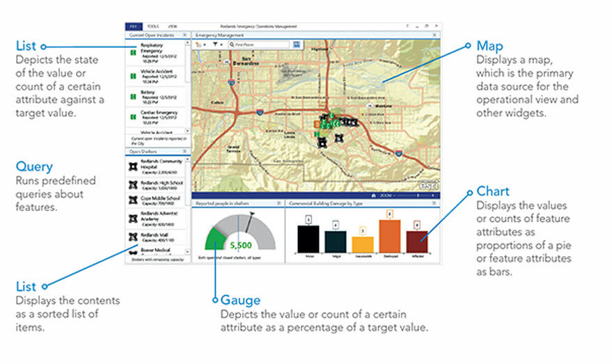The width and height of the screenshot is (612, 364).
Task: Close the Reported people in shelters panel
Action: point(278,203)
